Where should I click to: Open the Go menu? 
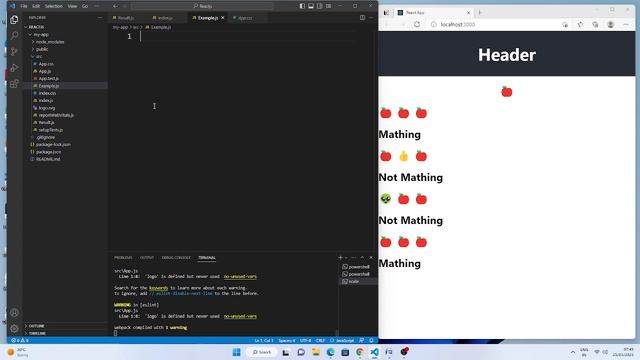point(85,6)
